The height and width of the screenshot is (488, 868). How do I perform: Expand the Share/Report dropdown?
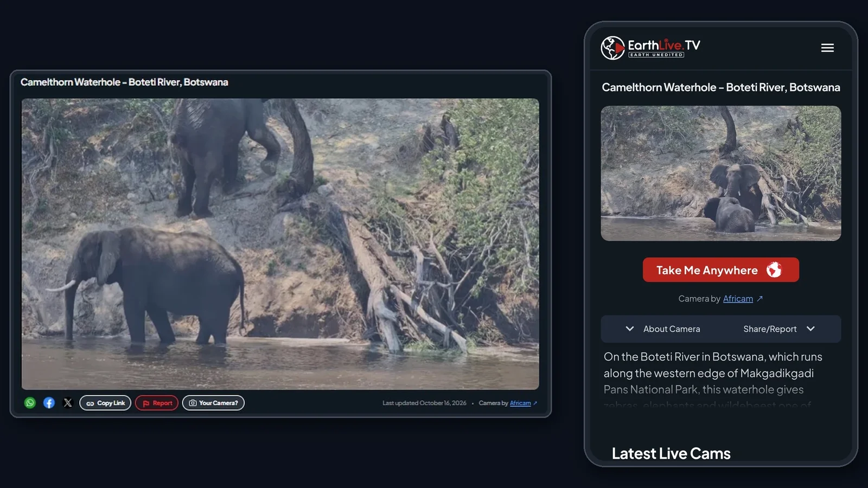(779, 329)
